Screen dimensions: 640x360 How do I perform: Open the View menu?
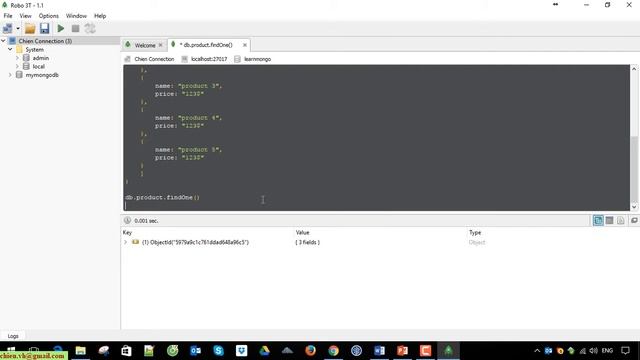[x=25, y=16]
